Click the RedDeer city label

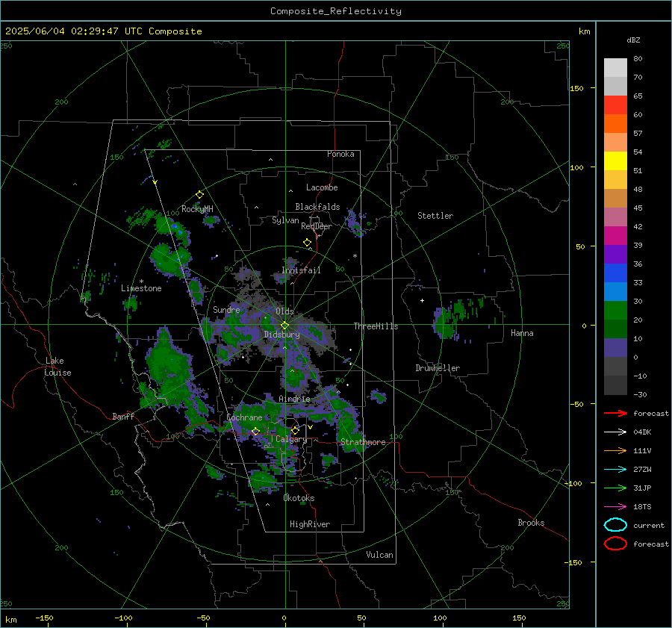click(317, 226)
